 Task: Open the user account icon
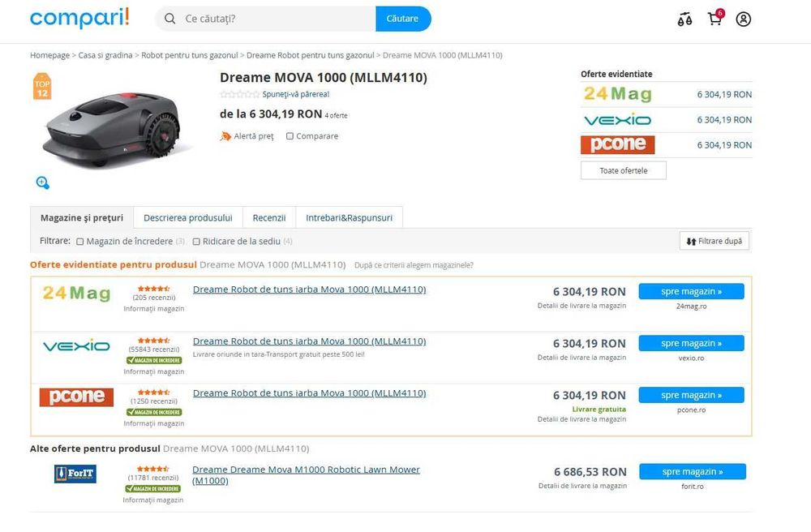pos(743,19)
